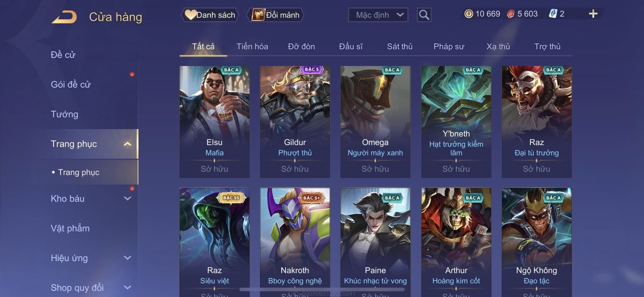644x297 pixels.
Task: Select the Elsu Mafia skin card
Action: click(214, 122)
